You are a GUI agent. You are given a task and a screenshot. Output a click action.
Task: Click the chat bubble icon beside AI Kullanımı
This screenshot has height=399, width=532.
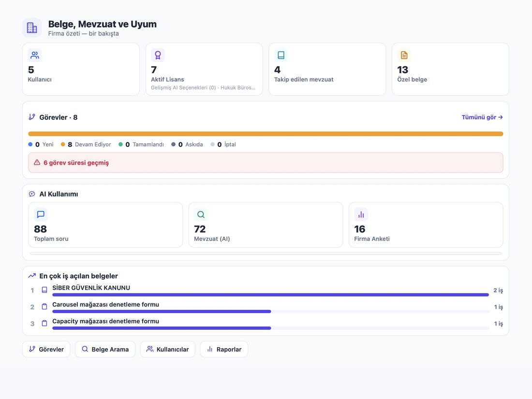[32, 194]
